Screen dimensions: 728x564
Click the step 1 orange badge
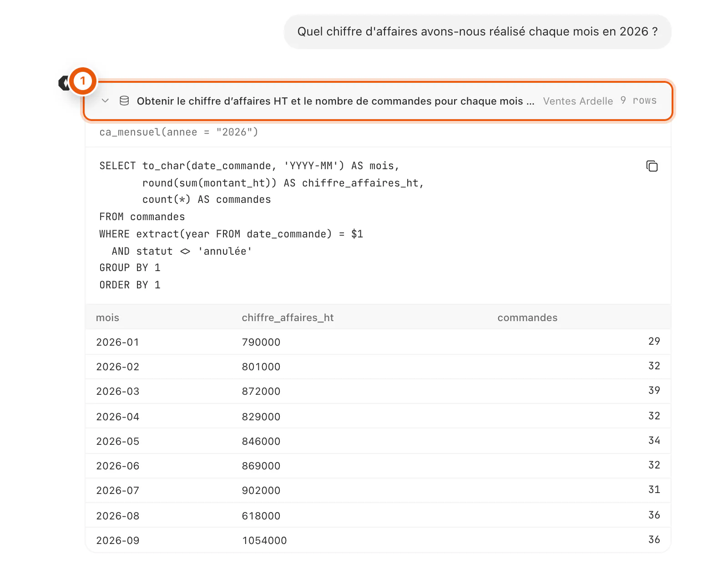(x=83, y=81)
